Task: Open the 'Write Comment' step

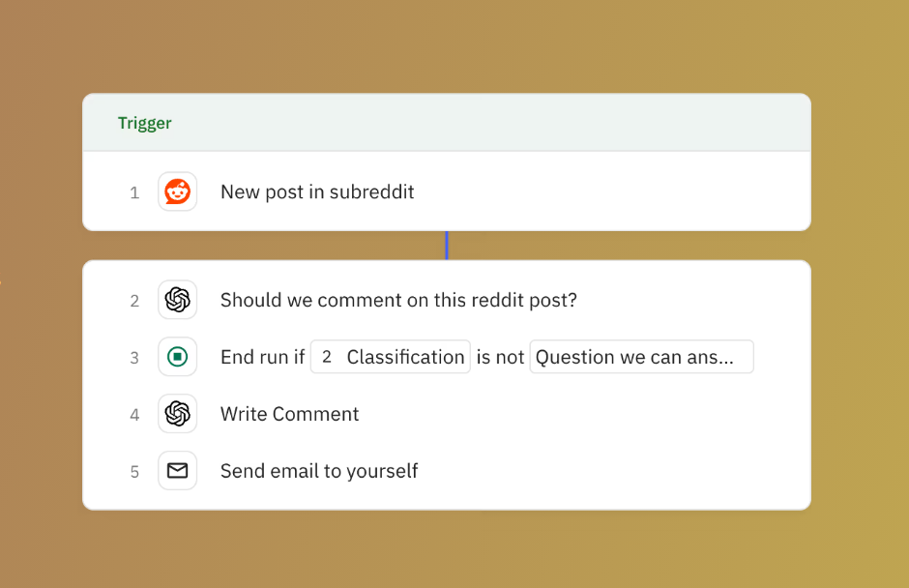Action: tap(289, 414)
